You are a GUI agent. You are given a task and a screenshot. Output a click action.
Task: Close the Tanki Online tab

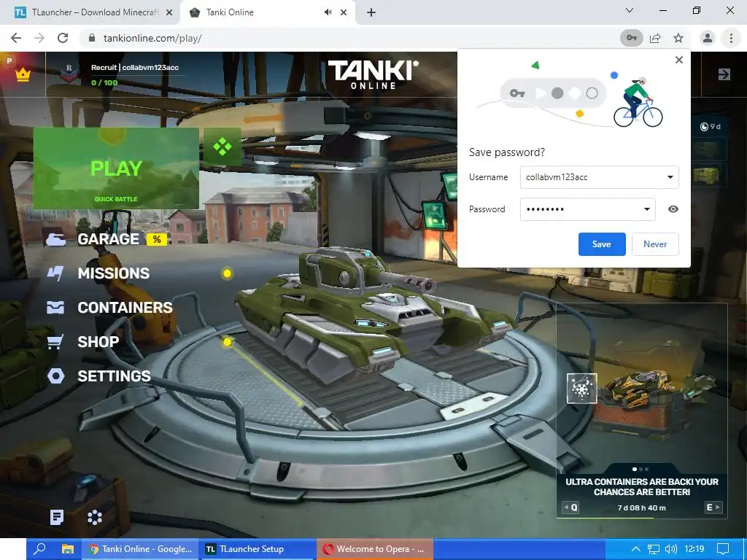tap(344, 12)
